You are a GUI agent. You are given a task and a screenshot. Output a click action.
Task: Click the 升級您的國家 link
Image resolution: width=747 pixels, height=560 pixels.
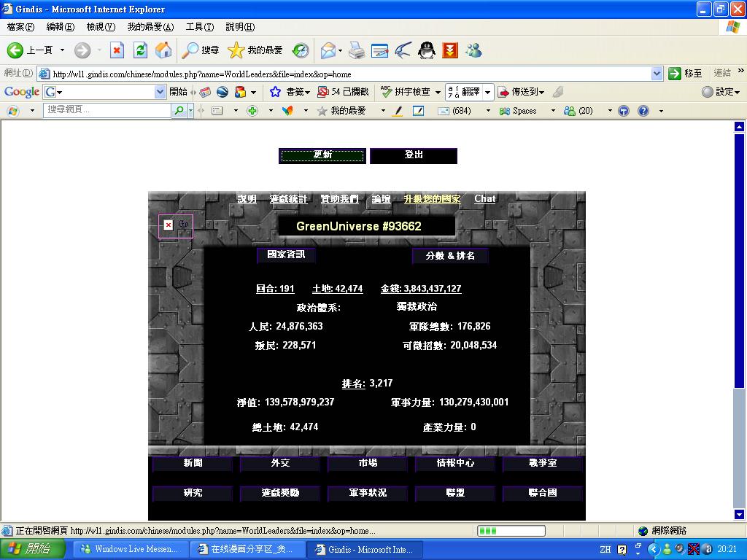(x=432, y=198)
